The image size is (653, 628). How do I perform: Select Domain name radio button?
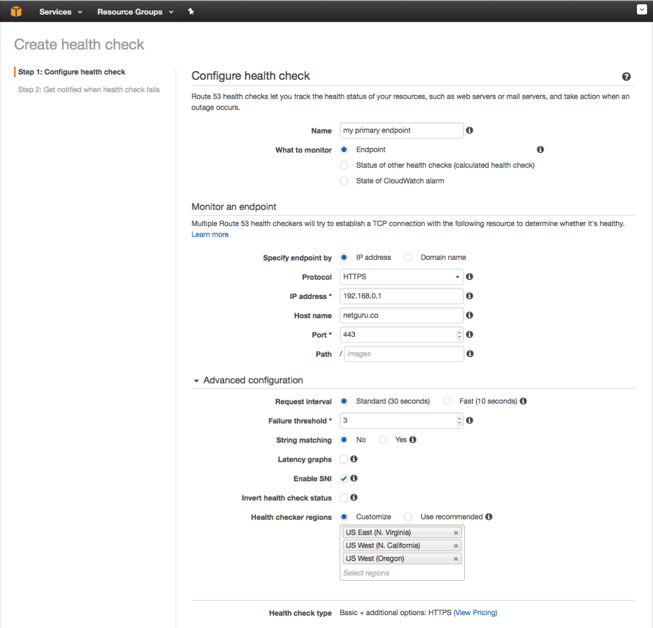pos(408,258)
